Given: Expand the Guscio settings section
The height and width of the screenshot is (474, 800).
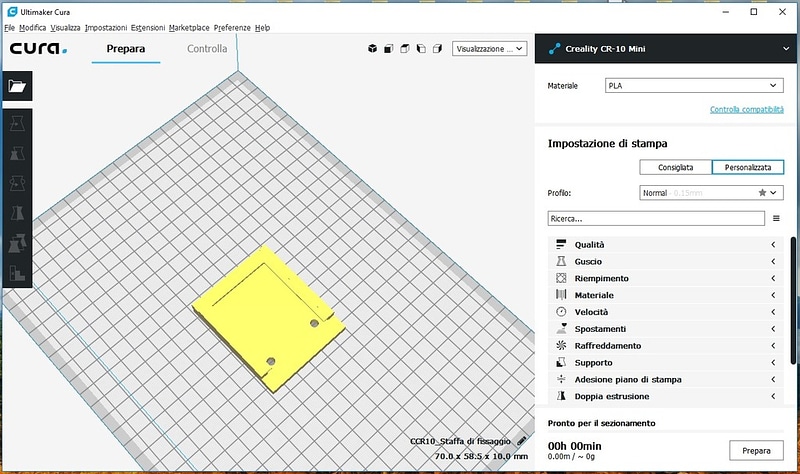Looking at the screenshot, I should tap(665, 261).
